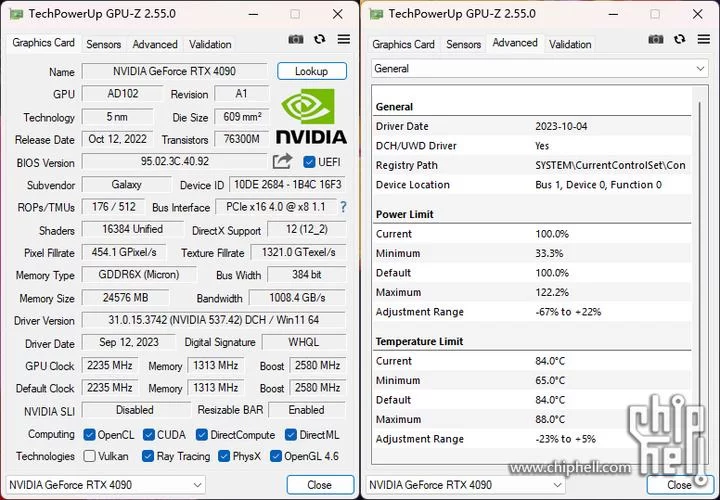The image size is (720, 500).
Task: Click the right window's GPU-Z title bar icon
Action: click(x=376, y=14)
